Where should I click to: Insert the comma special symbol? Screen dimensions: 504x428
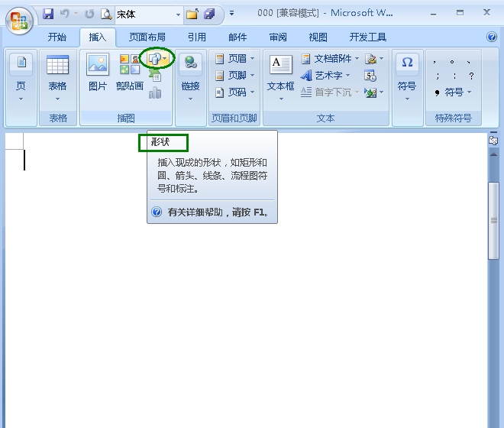(x=435, y=62)
